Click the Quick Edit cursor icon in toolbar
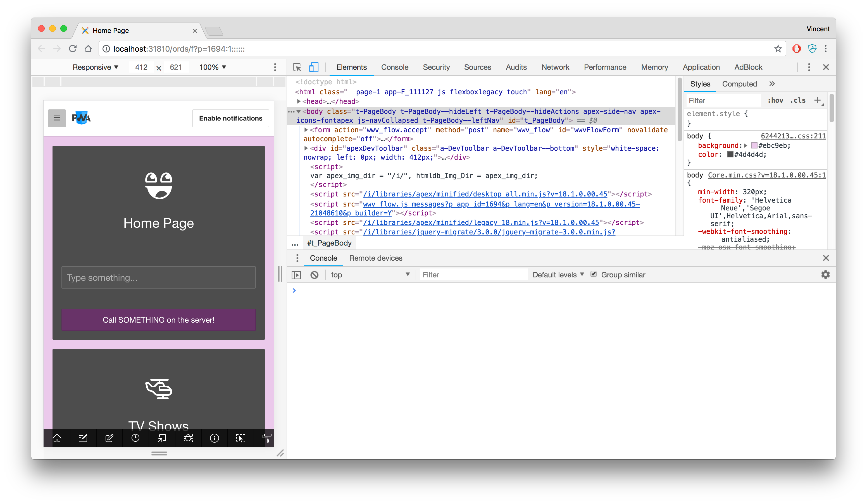This screenshot has height=504, width=867. 240,438
